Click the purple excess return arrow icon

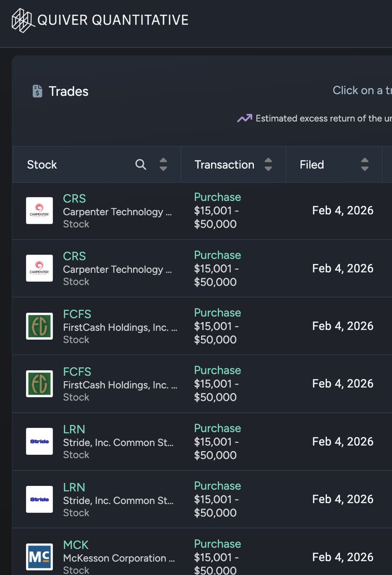point(245,118)
